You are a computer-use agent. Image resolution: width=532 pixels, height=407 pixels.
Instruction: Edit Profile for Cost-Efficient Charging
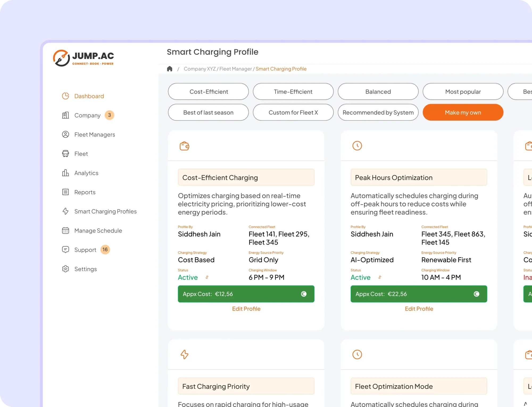point(246,309)
